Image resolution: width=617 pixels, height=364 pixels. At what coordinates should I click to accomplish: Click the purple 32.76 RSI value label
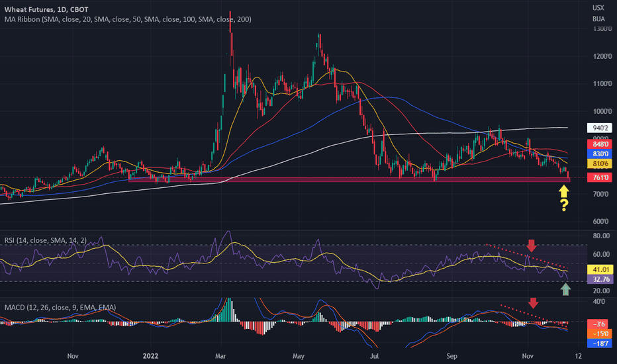(600, 279)
